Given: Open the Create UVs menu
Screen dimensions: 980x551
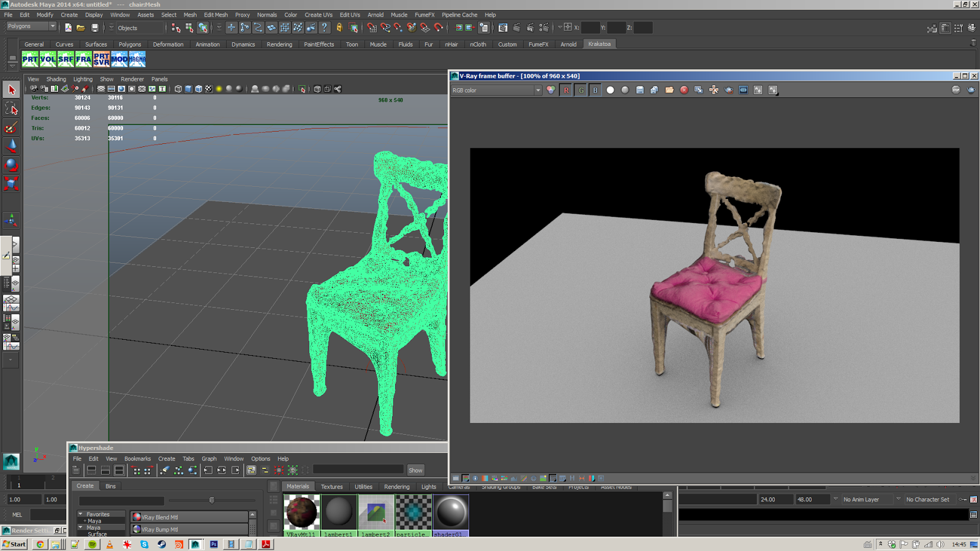Looking at the screenshot, I should coord(318,15).
